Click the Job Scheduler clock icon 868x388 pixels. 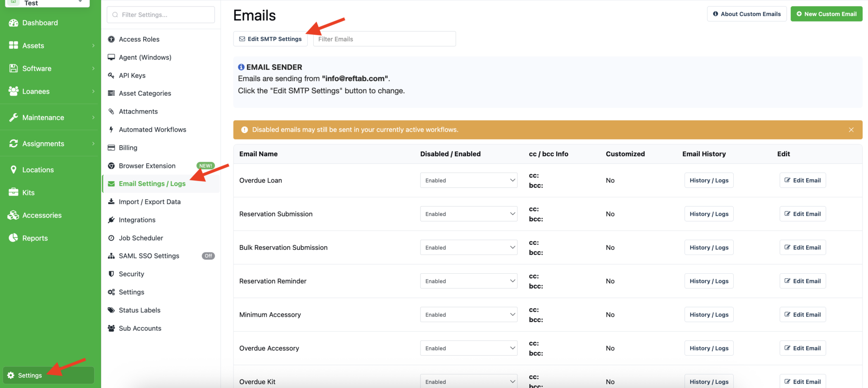click(111, 238)
